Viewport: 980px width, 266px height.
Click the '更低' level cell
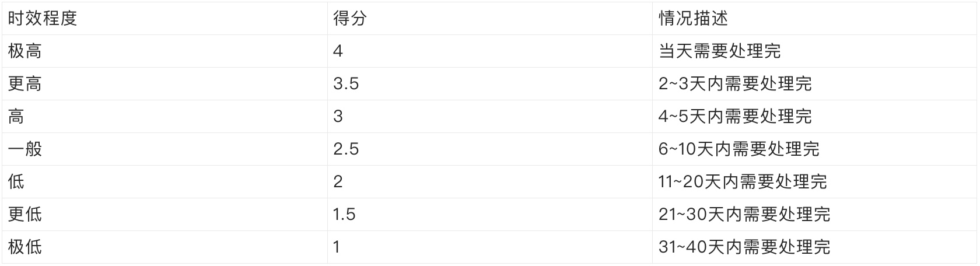pos(24,215)
